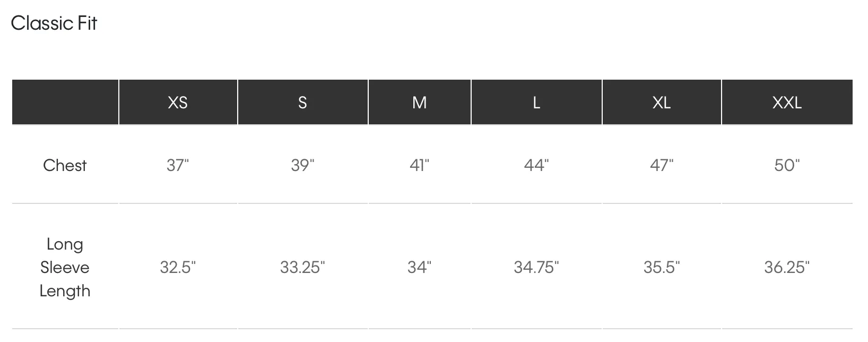Select the 36.25" sleeve length cell
868x342 pixels.
pyautogui.click(x=787, y=267)
